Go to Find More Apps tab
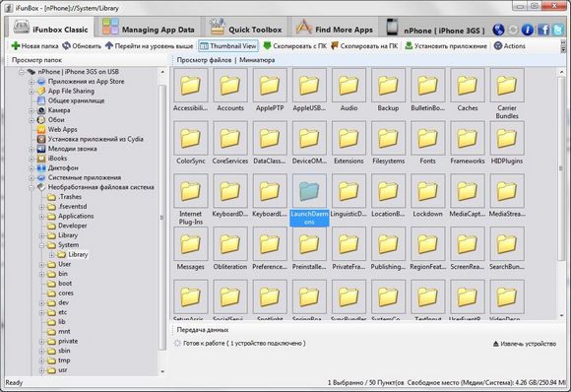 point(335,28)
